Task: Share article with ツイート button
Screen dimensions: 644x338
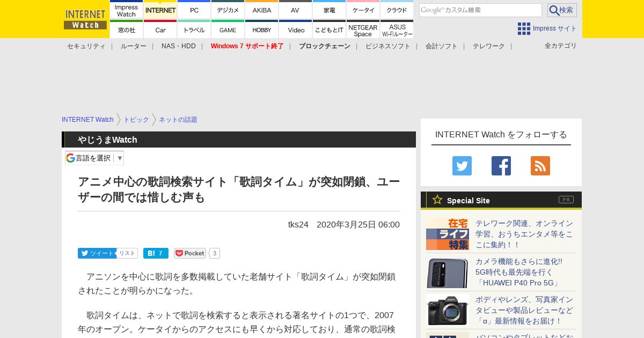Action: tap(97, 253)
